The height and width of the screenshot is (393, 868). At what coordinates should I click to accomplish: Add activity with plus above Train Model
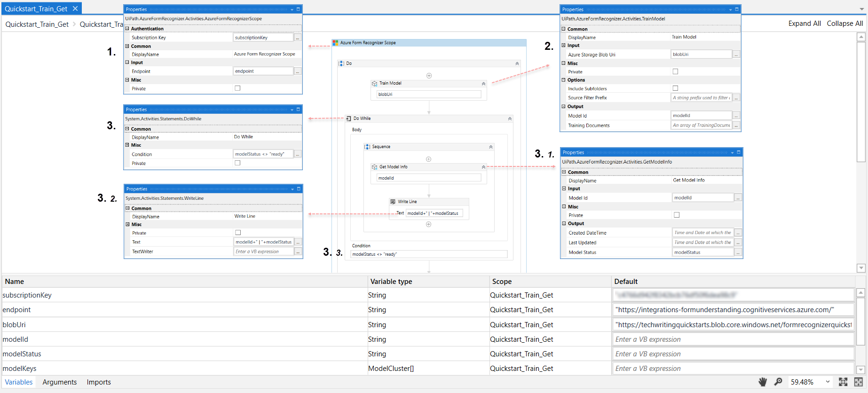pos(429,76)
